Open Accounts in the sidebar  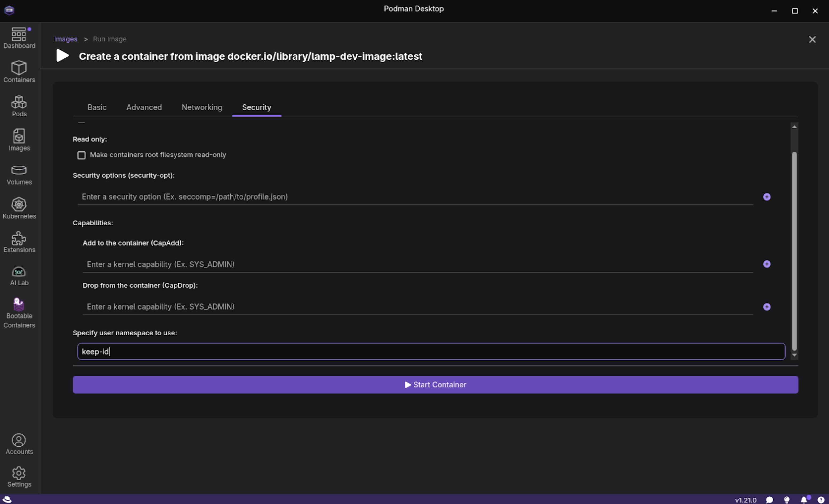pyautogui.click(x=19, y=444)
